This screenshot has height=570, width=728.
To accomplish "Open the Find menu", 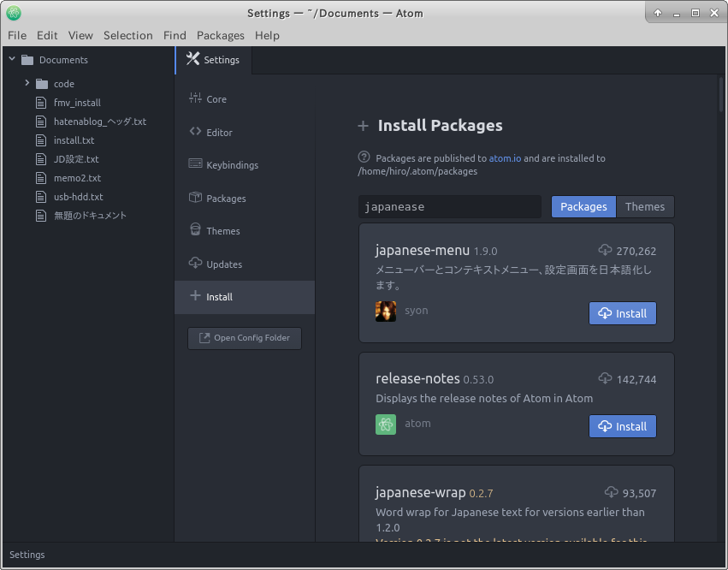I will click(175, 35).
